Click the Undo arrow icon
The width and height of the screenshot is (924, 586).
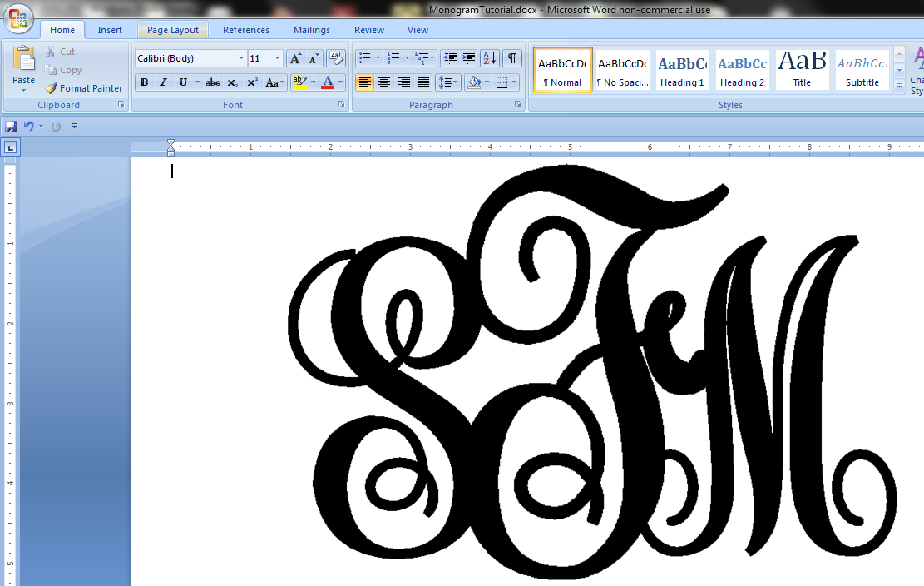[x=28, y=126]
